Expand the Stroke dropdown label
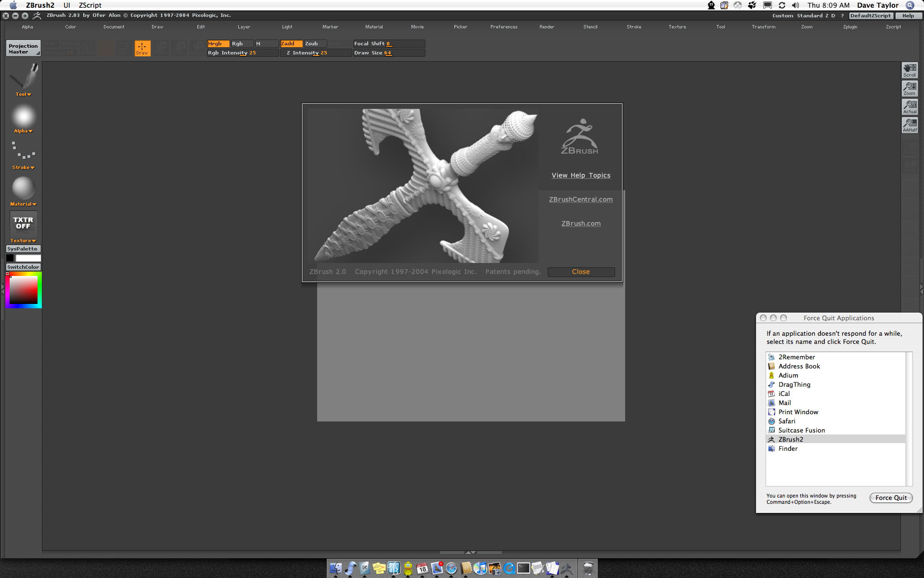 click(x=23, y=168)
